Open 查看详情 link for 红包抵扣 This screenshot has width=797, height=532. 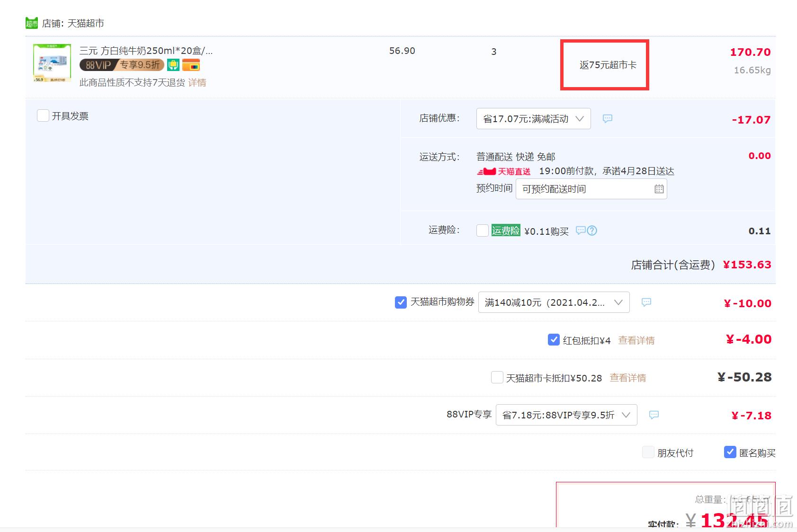pyautogui.click(x=636, y=340)
